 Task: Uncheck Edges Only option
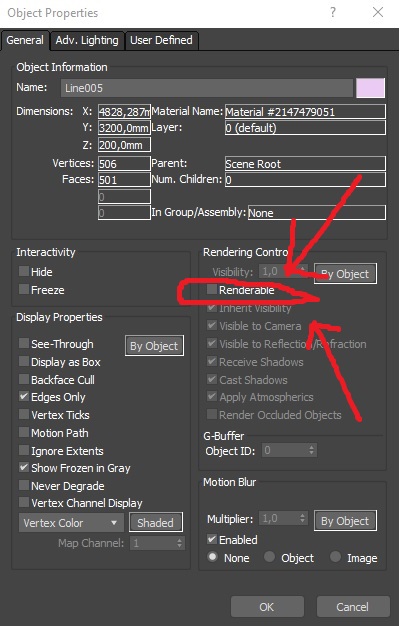click(x=24, y=397)
